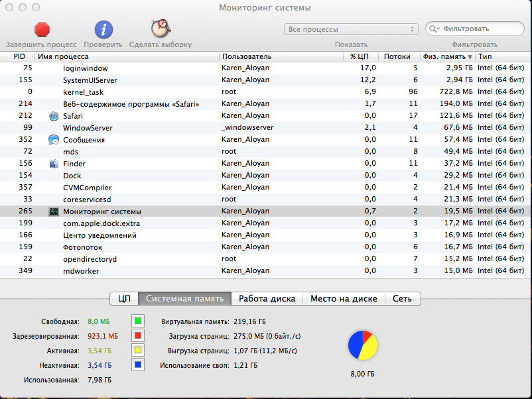Sort by PID column header

pos(19,56)
